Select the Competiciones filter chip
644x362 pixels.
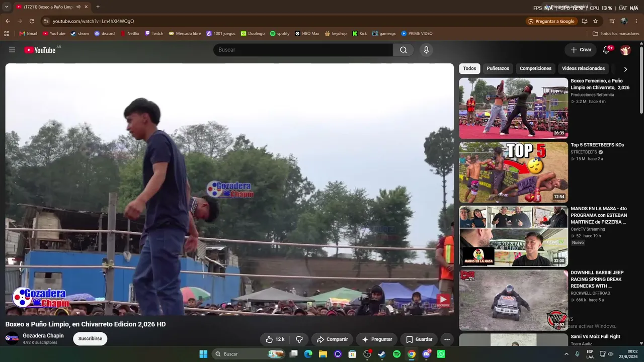[535, 68]
